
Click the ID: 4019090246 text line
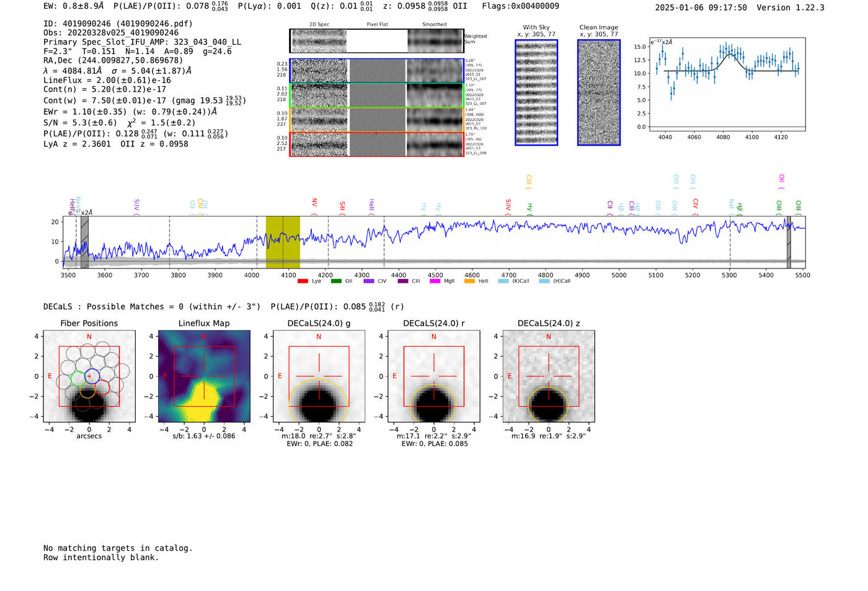[118, 24]
